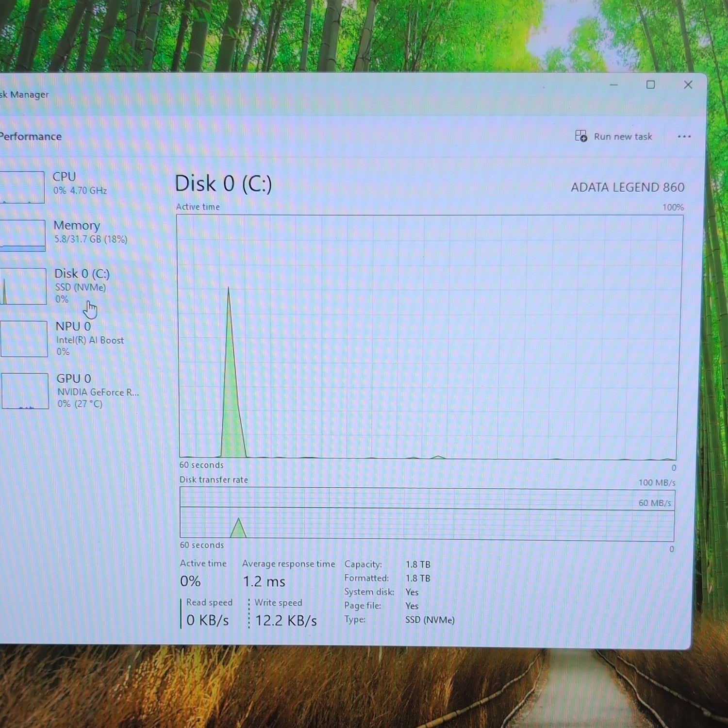This screenshot has width=728, height=728.
Task: Click the 100 MB/s scale label
Action: (657, 482)
